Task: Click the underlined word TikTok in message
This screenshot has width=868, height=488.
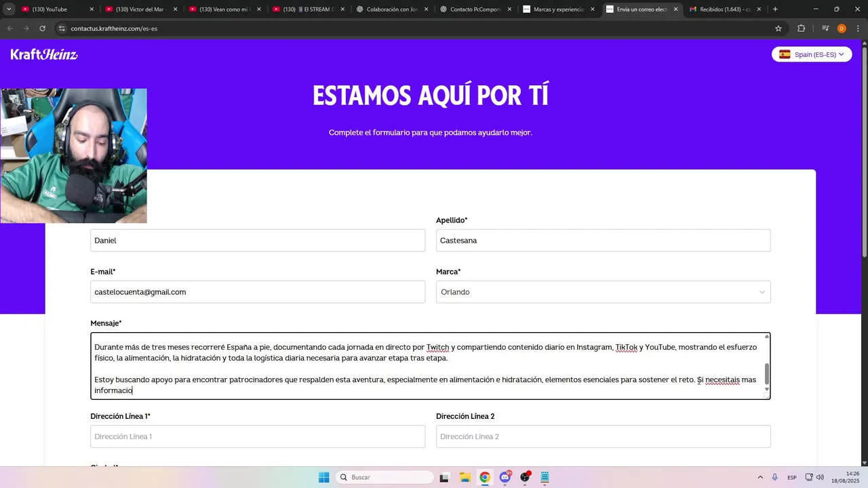Action: 626,347
